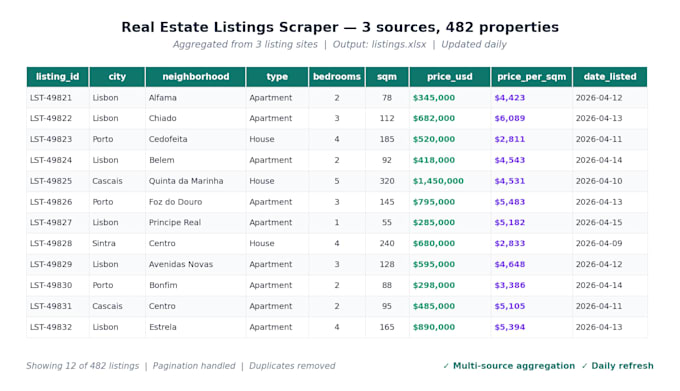
Task: Click the $2,811 price per sqm
Action: click(510, 139)
